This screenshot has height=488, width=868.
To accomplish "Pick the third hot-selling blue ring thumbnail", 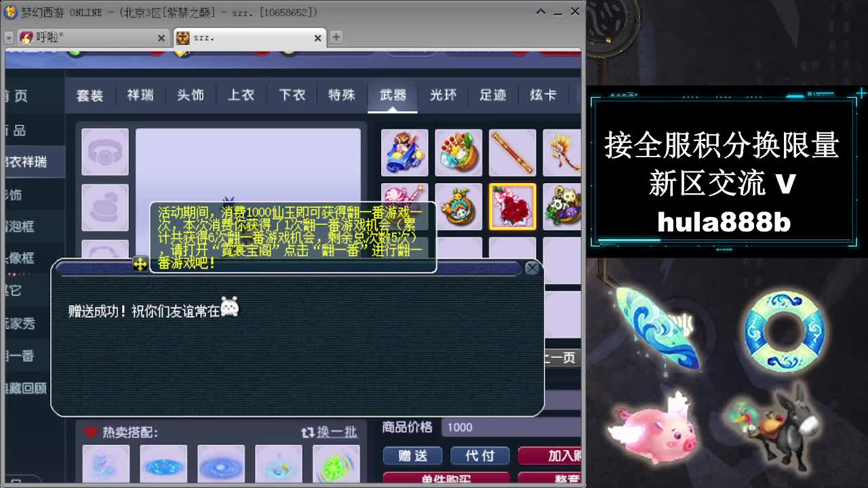I will point(221,464).
